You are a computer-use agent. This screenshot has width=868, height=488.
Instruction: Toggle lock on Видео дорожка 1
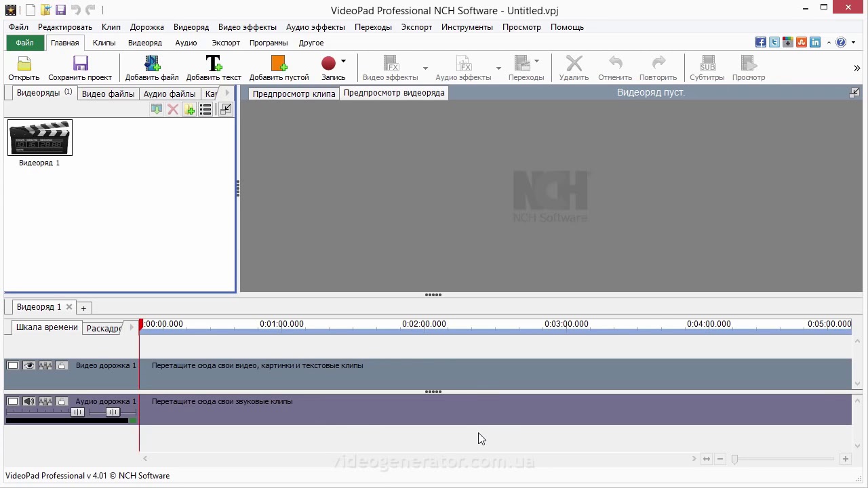(62, 366)
